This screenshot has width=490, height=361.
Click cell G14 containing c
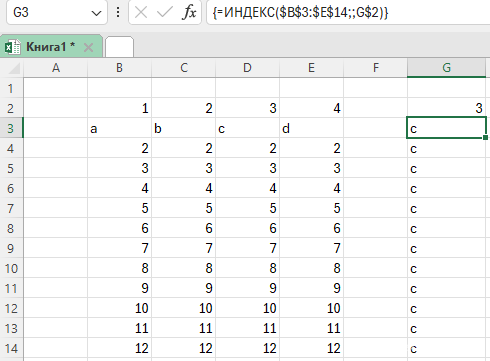pos(446,348)
